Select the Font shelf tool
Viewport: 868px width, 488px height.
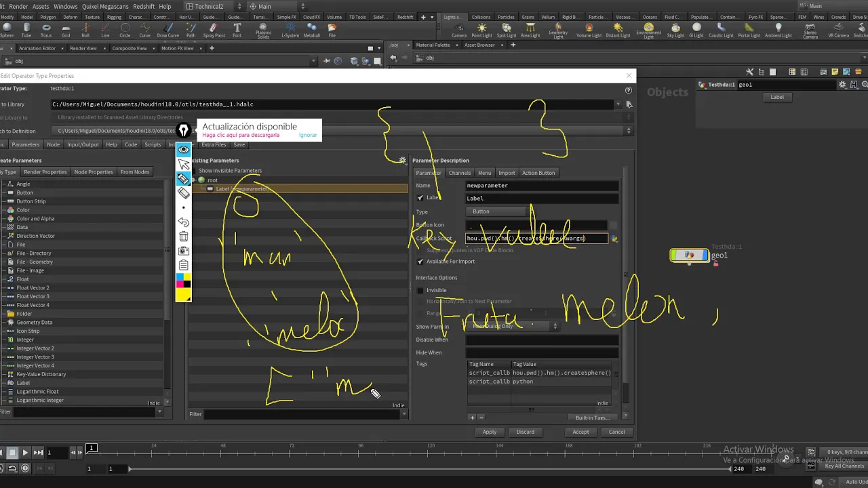point(237,30)
